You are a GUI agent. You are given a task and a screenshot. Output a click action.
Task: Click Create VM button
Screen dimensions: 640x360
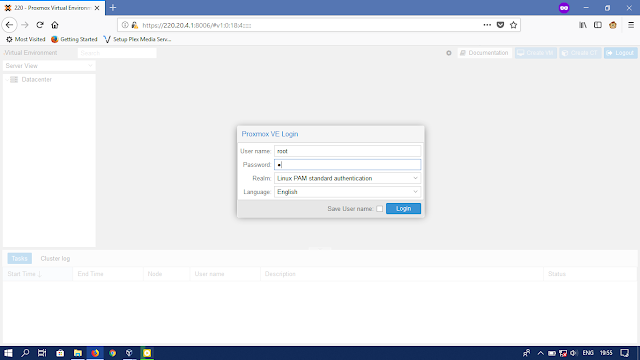[536, 53]
